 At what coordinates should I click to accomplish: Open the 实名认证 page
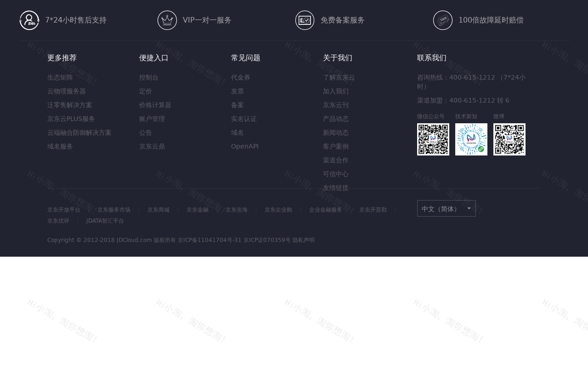pos(243,118)
